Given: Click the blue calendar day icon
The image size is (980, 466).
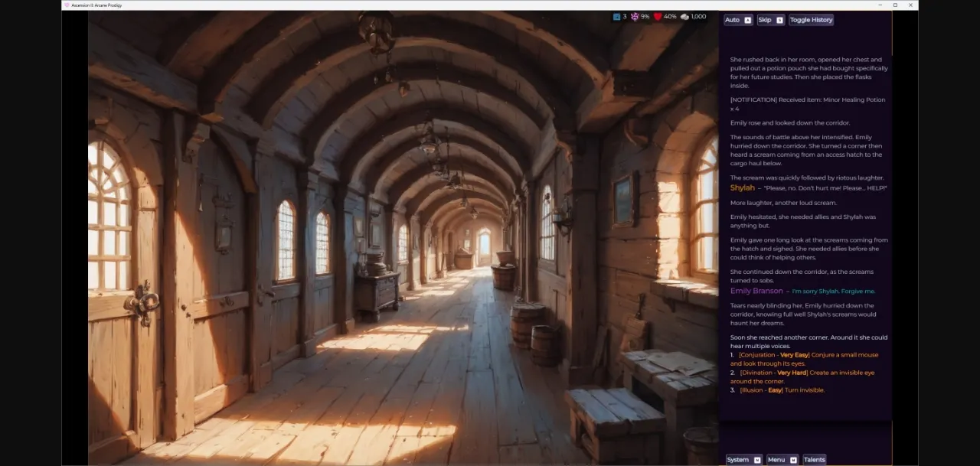Looking at the screenshot, I should pos(616,17).
